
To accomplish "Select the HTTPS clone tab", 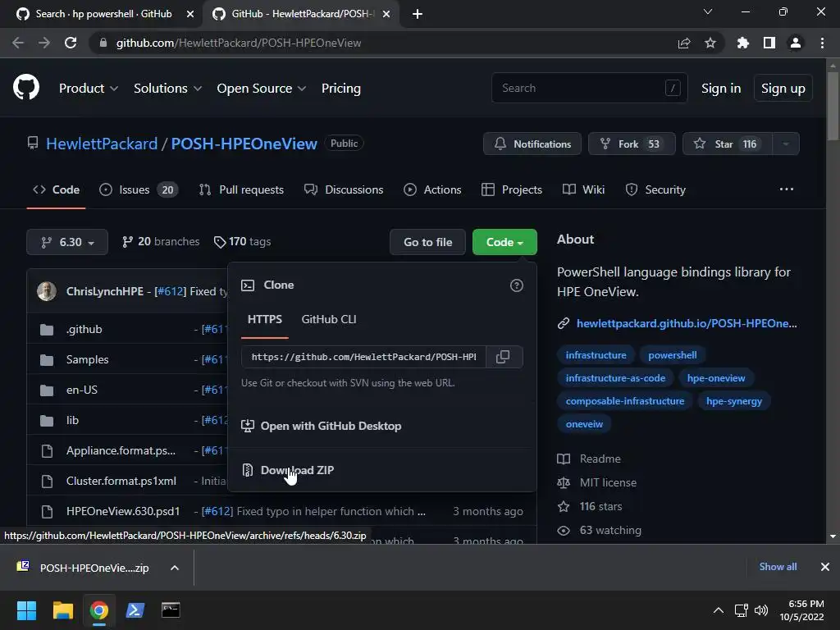I will (265, 319).
